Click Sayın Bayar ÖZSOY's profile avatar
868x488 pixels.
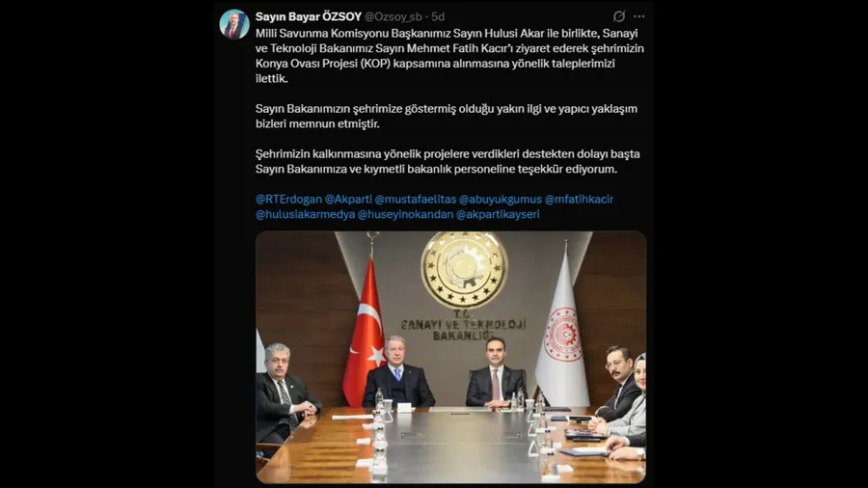tap(234, 24)
